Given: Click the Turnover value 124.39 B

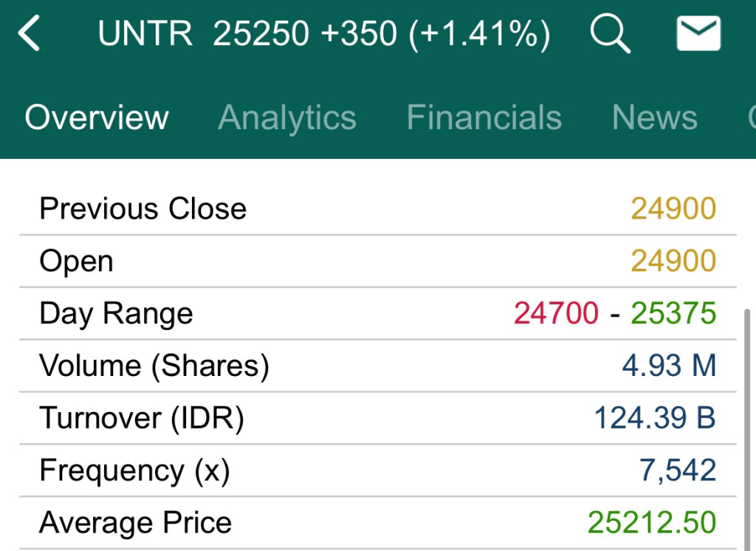Looking at the screenshot, I should (654, 419).
